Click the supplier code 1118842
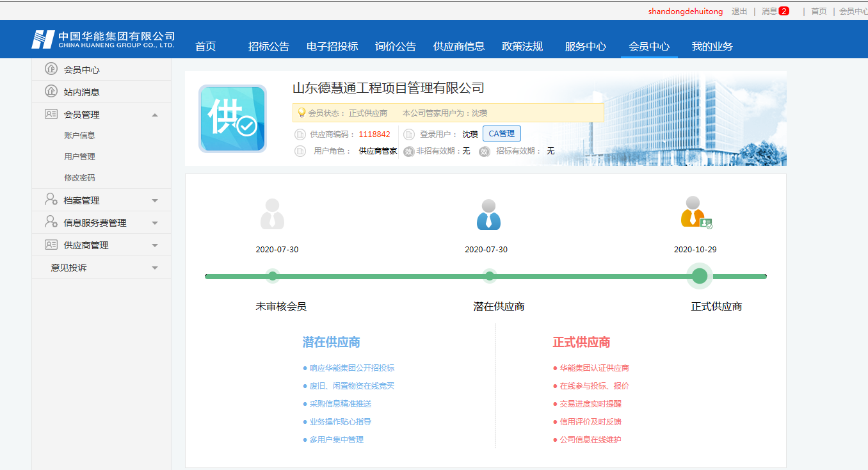The width and height of the screenshot is (868, 470). [374, 134]
